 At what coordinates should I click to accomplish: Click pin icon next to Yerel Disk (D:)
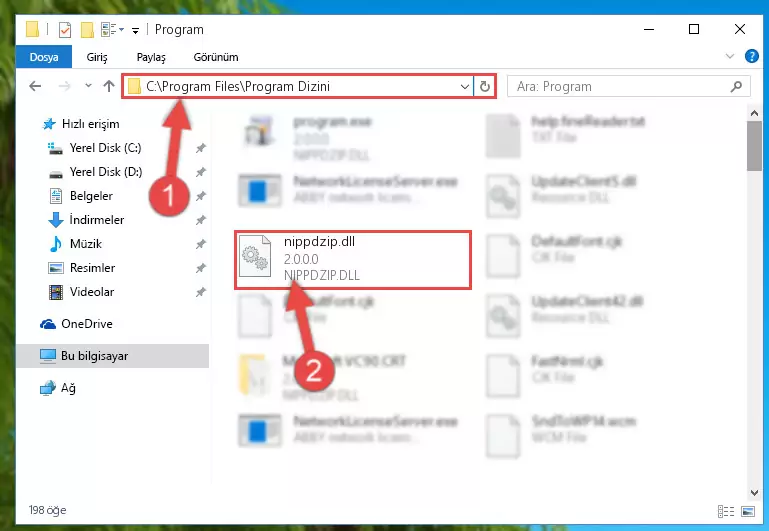pos(200,172)
